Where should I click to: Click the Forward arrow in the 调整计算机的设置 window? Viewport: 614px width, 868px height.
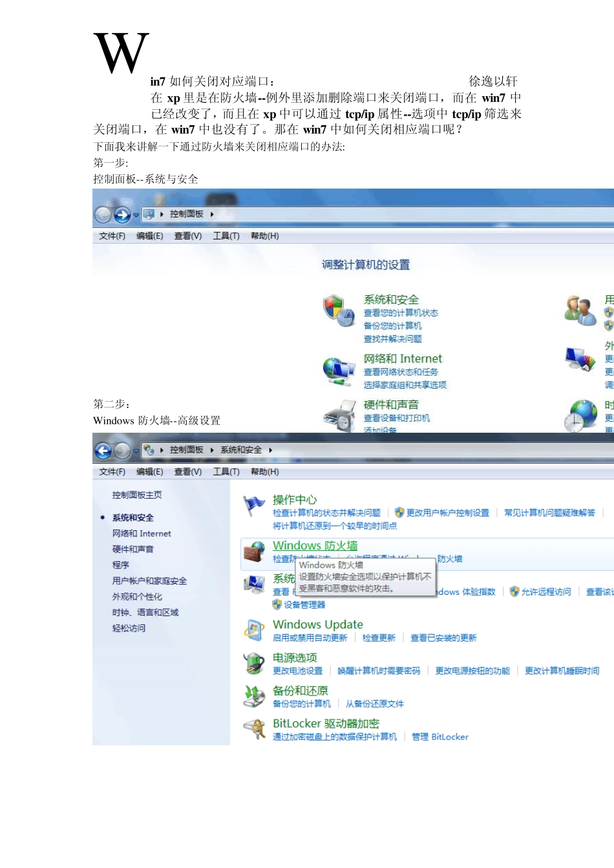pos(122,214)
